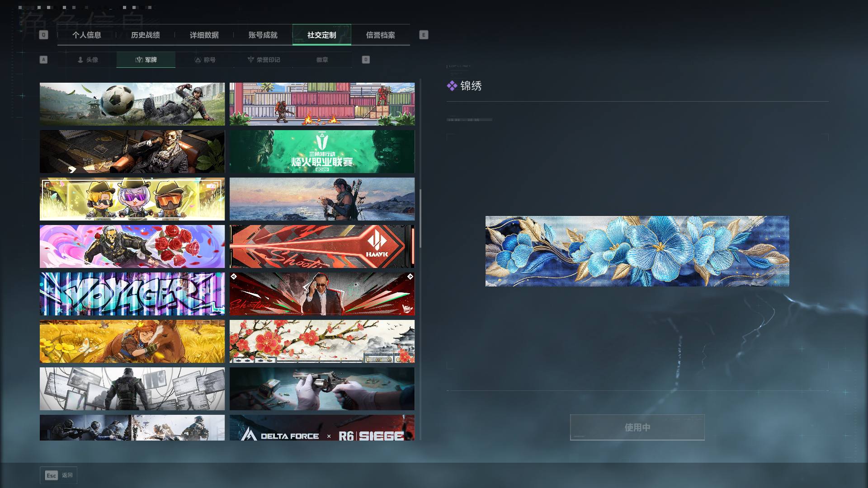Select the 军牌 dog tag sub-tab
This screenshot has height=488, width=868.
(x=146, y=60)
